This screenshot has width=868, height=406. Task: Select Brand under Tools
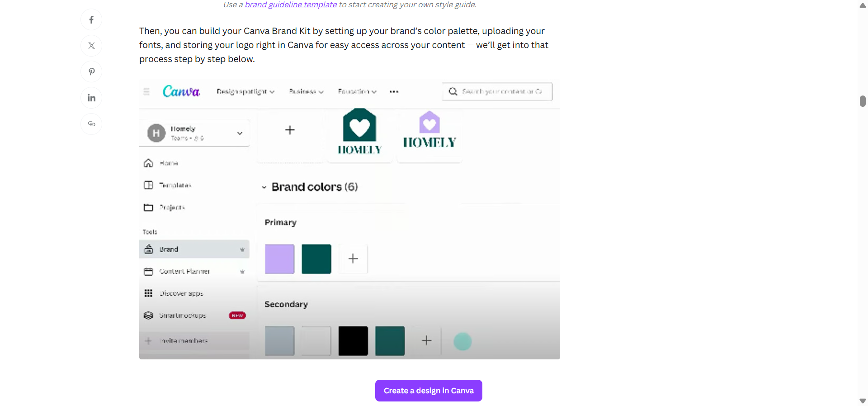coord(194,249)
